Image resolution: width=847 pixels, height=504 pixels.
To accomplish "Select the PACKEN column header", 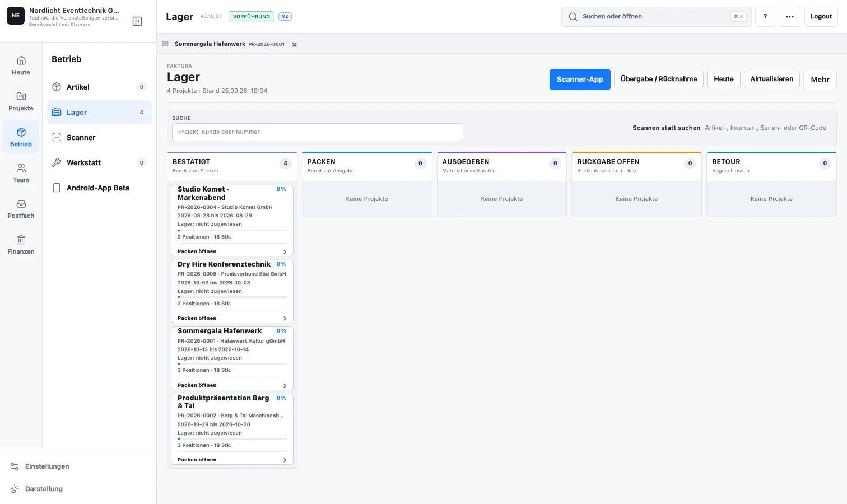I will point(367,166).
